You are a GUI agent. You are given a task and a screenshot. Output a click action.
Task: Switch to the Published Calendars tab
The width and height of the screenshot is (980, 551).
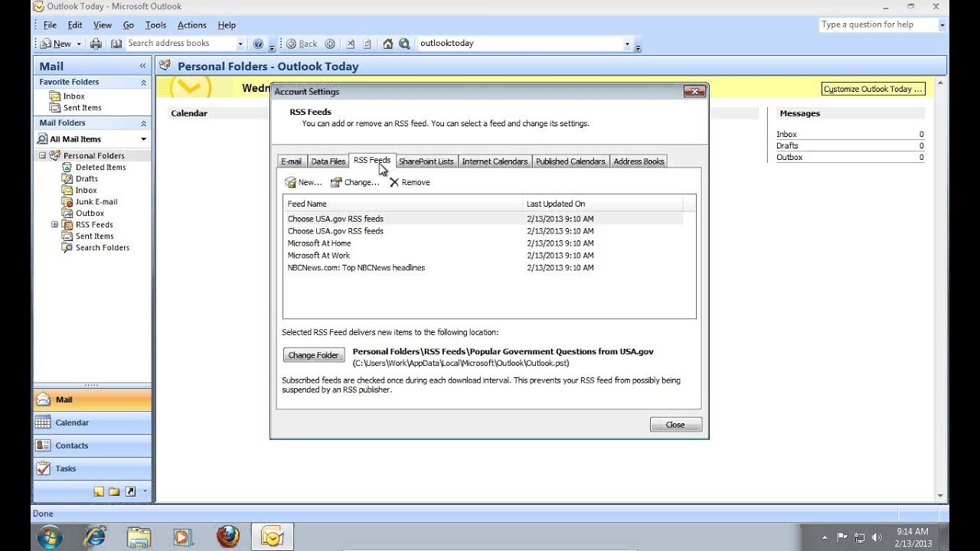click(570, 161)
